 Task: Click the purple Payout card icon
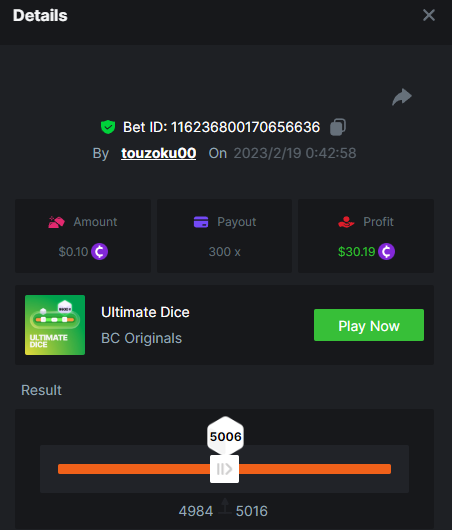click(201, 222)
